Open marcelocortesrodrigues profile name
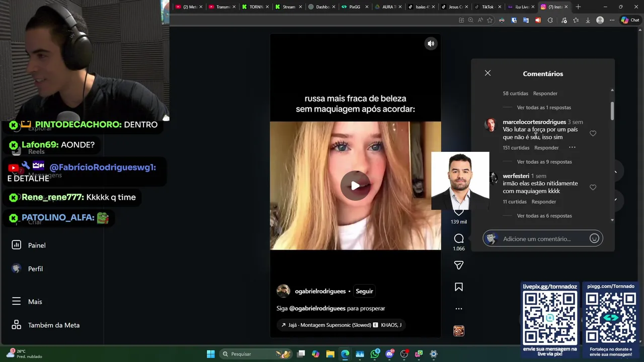This screenshot has height=362, width=644. 534,122
